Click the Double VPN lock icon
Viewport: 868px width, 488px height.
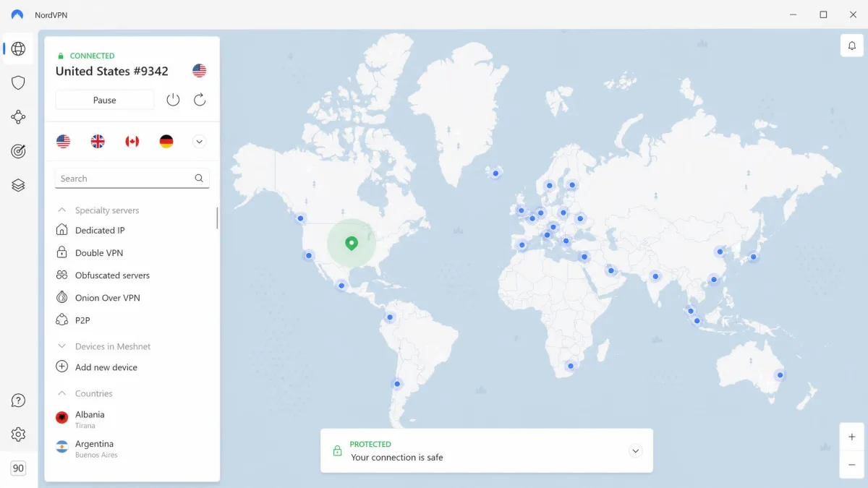(61, 252)
